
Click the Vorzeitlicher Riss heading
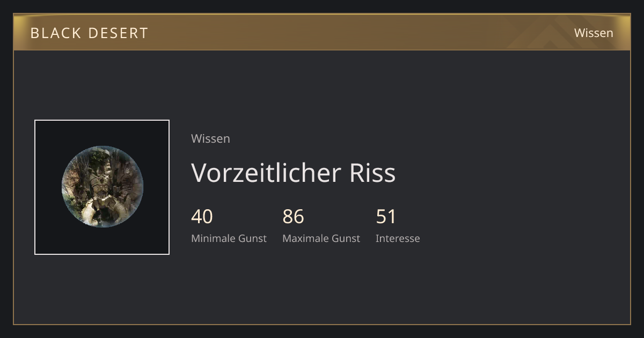(294, 173)
